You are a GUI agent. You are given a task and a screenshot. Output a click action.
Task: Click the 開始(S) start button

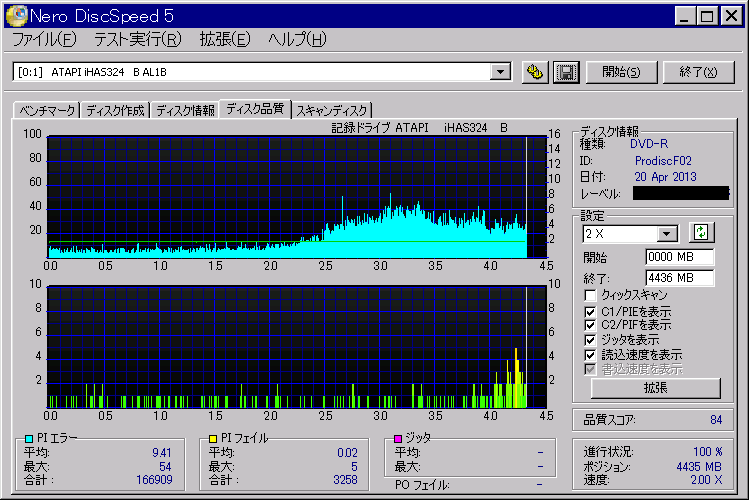click(621, 72)
